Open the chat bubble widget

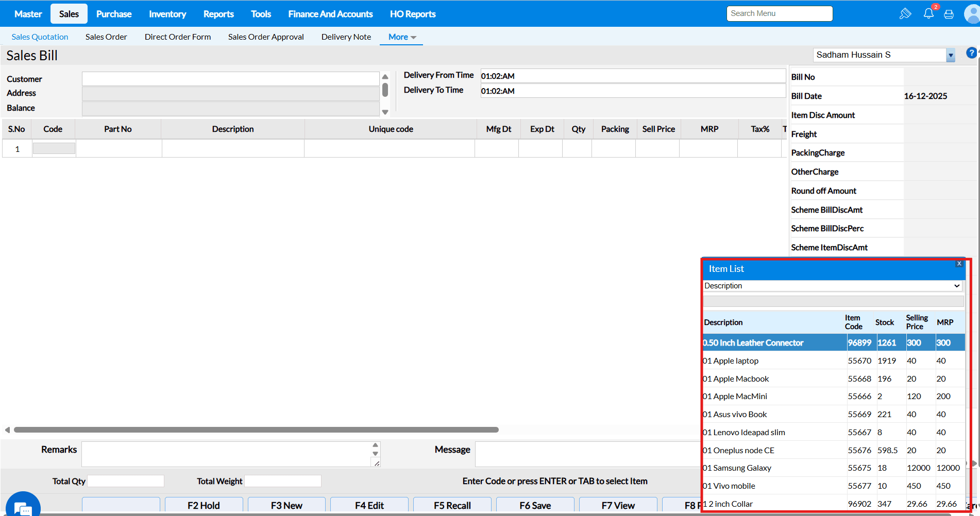[x=23, y=507]
